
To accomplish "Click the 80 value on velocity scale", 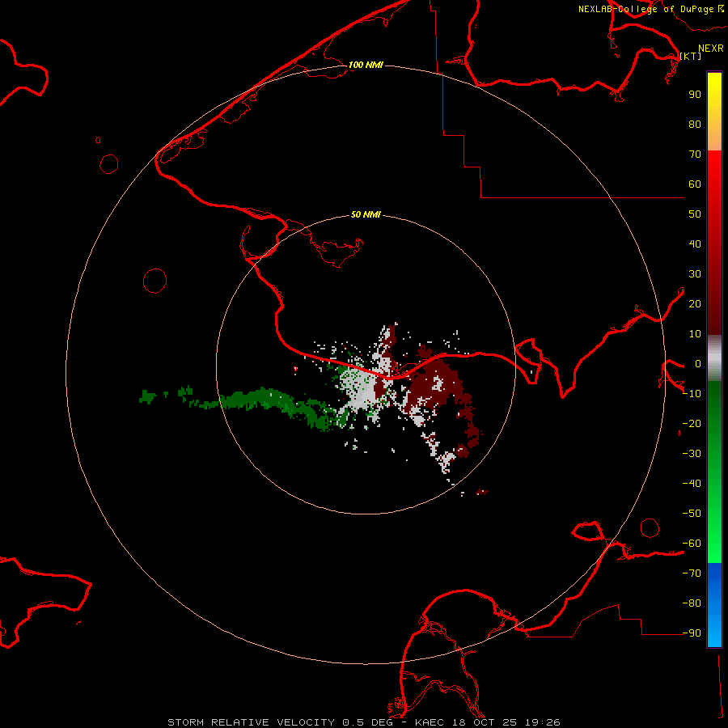I will [x=695, y=124].
